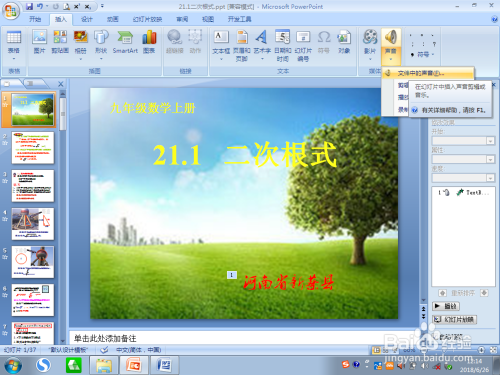Fit slide to current window
This screenshot has height=375, width=500.
493,350
